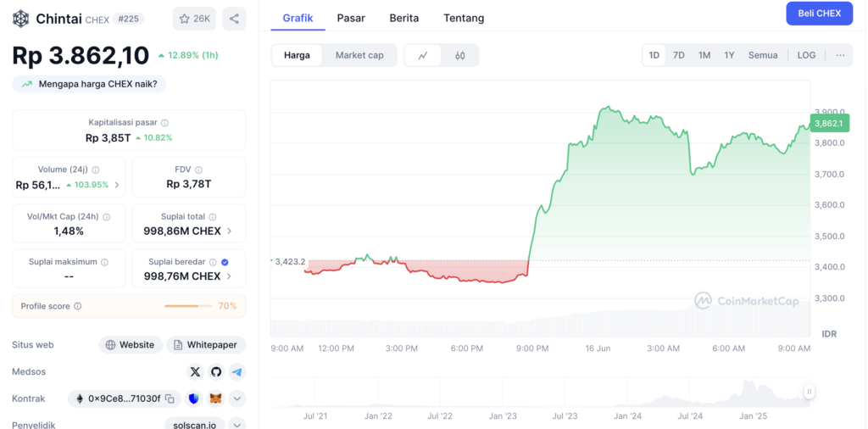The image size is (868, 429).
Task: Show info icon for Vol/Mkt Cap (24h)
Action: click(x=106, y=217)
